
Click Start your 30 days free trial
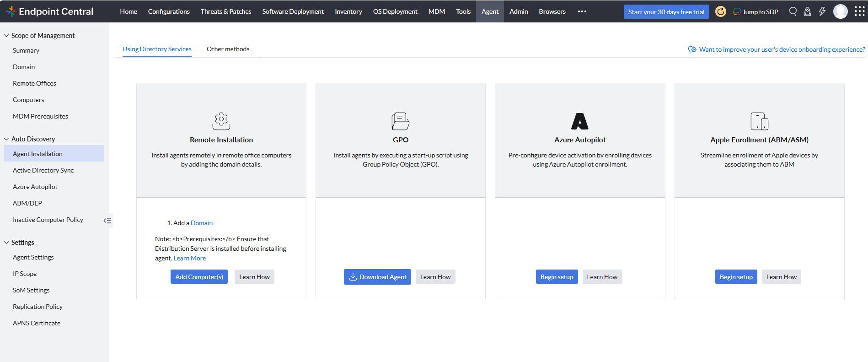click(666, 12)
